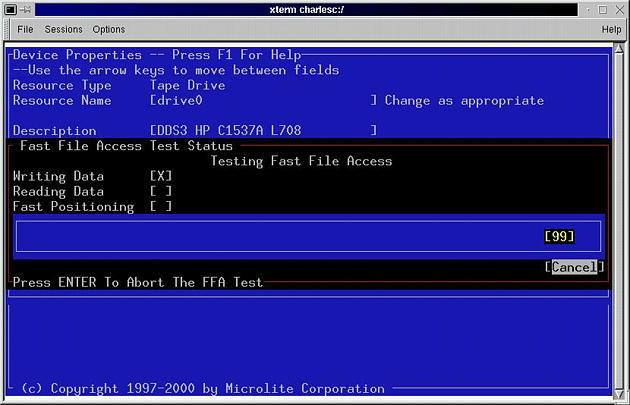Minimize the xterm window
The width and height of the screenshot is (630, 405).
pos(588,10)
